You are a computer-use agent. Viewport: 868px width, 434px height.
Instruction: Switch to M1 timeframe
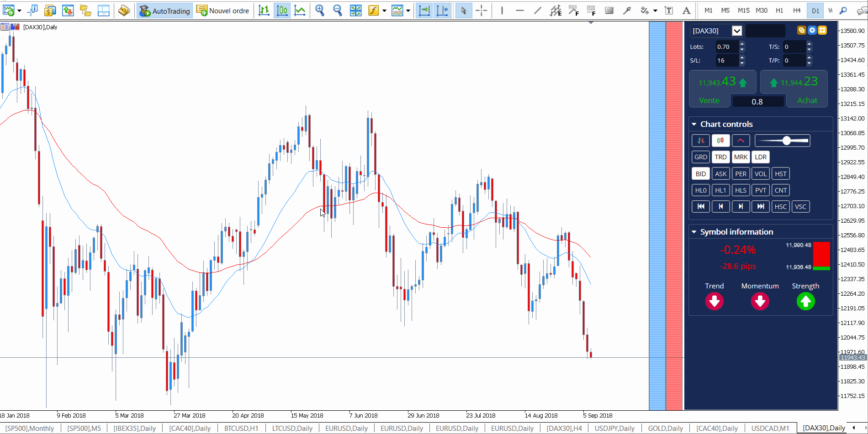pyautogui.click(x=708, y=10)
